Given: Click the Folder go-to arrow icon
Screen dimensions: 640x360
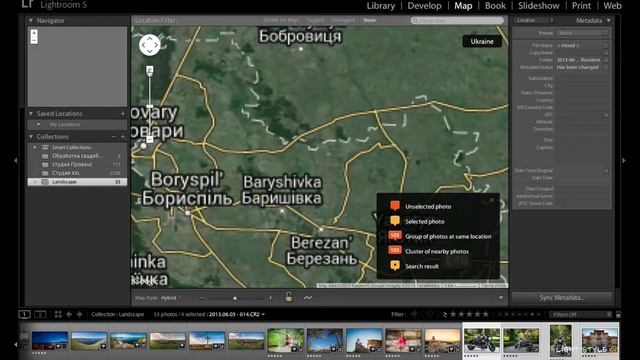Looking at the screenshot, I should [x=606, y=60].
